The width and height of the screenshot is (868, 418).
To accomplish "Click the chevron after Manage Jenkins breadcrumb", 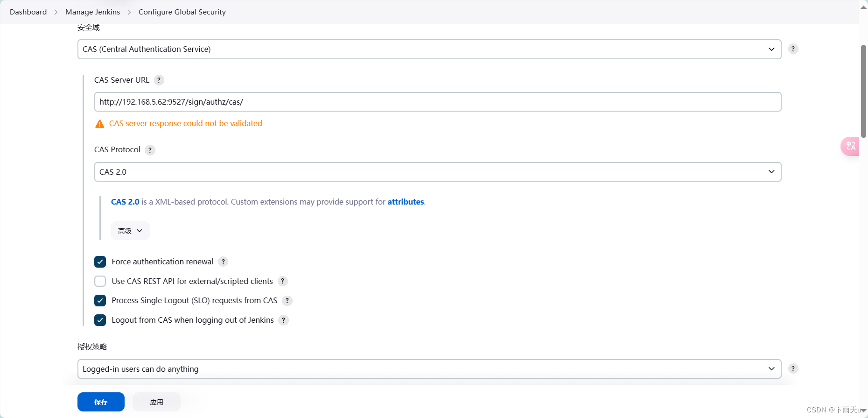I will (x=129, y=12).
